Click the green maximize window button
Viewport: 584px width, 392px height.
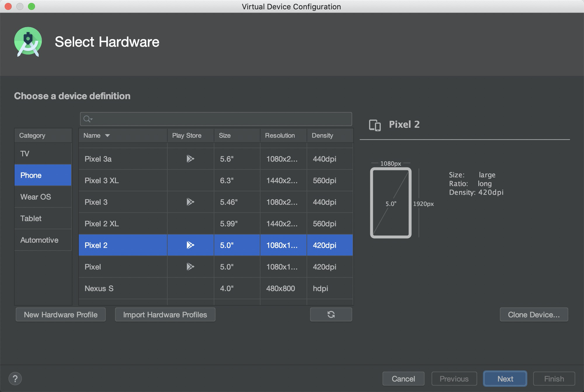point(32,6)
